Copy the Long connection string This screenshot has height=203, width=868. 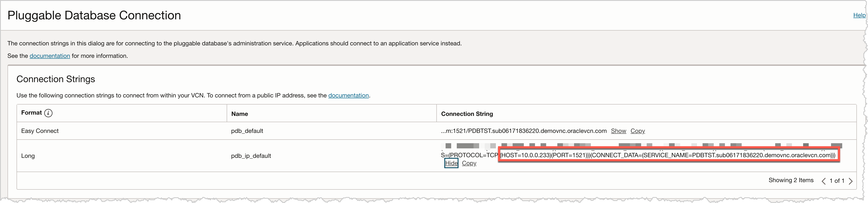(469, 163)
